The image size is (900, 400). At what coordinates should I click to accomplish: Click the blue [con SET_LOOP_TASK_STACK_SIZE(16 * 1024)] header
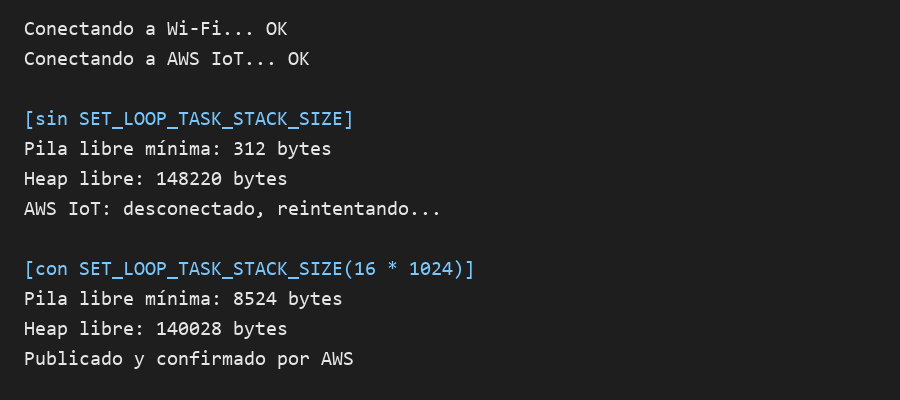pos(249,269)
